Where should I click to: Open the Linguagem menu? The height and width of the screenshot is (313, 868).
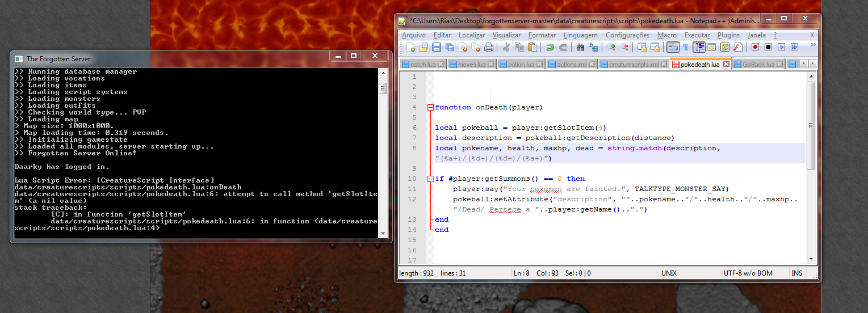tap(581, 35)
